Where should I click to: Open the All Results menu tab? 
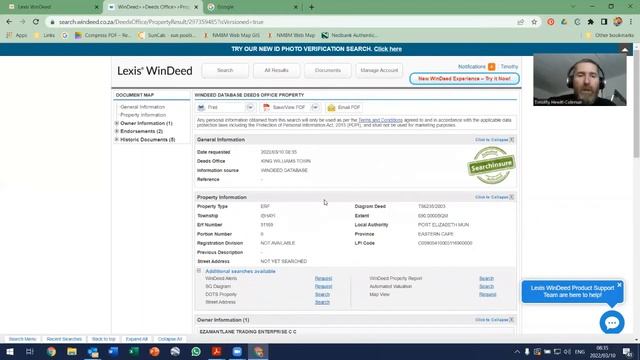pos(276,71)
